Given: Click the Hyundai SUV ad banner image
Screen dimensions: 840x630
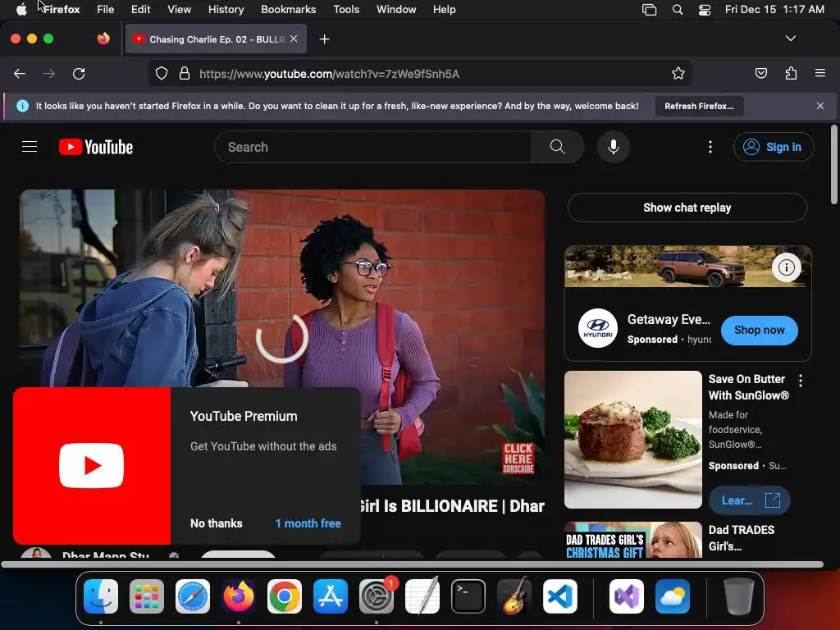Looking at the screenshot, I should tap(688, 267).
